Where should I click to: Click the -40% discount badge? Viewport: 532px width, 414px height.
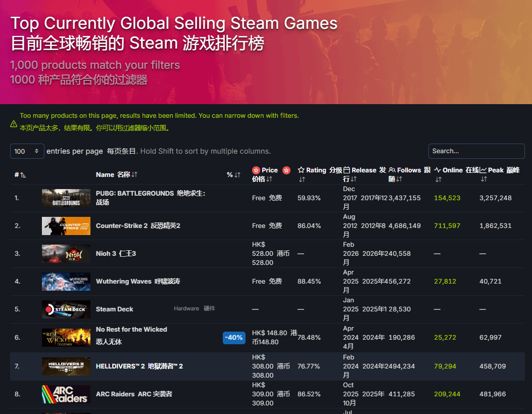(234, 337)
